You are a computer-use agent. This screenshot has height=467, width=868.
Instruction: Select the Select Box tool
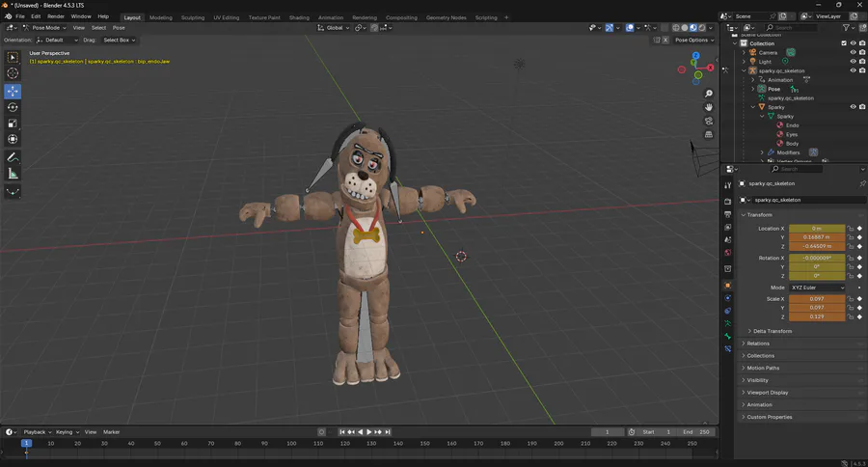point(13,58)
